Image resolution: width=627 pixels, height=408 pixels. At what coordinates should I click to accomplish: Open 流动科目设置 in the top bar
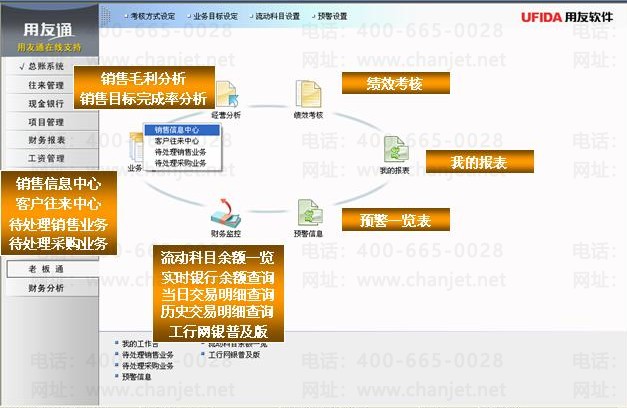coord(278,16)
